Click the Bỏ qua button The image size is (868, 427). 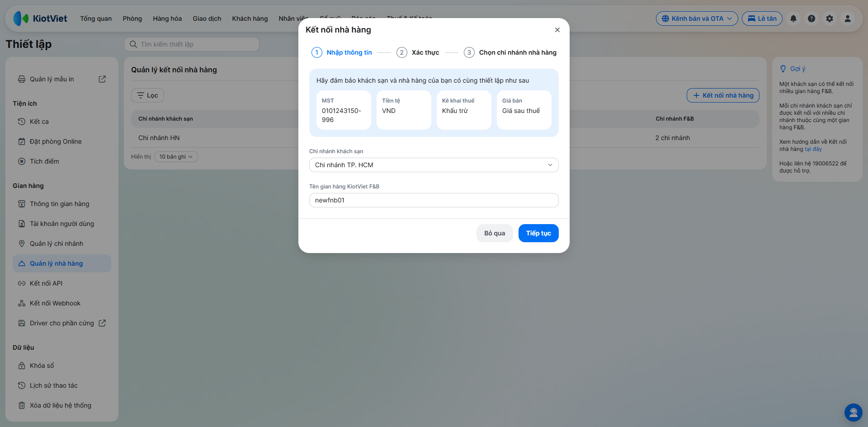pyautogui.click(x=495, y=233)
